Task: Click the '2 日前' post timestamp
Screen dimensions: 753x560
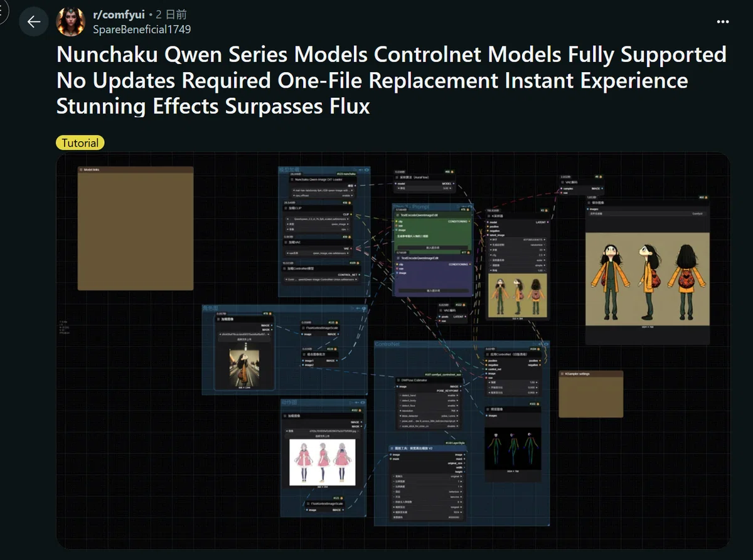Action: (171, 14)
